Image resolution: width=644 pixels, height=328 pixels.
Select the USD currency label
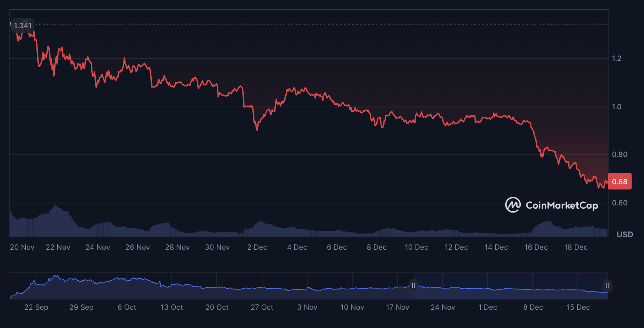[x=625, y=234]
